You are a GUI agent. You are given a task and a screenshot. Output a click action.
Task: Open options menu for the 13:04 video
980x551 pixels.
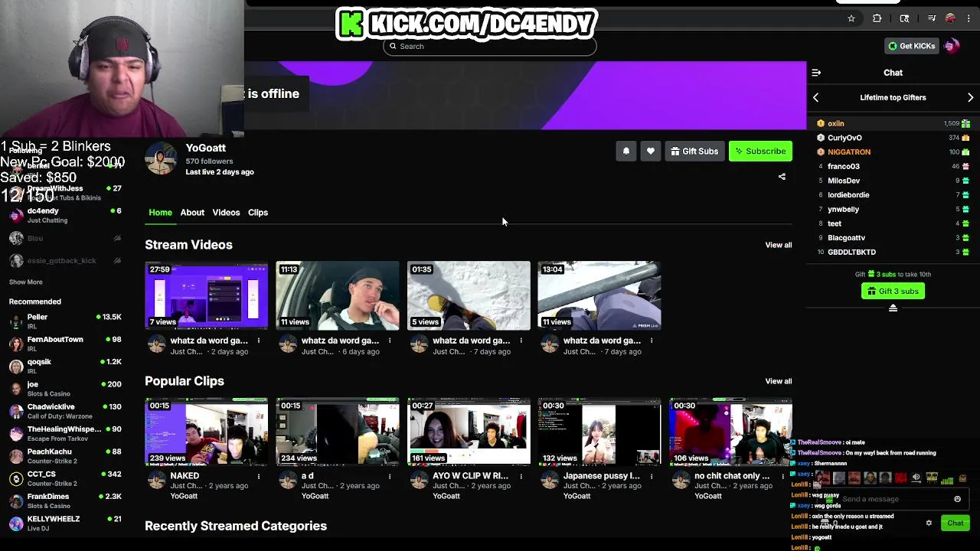652,341
